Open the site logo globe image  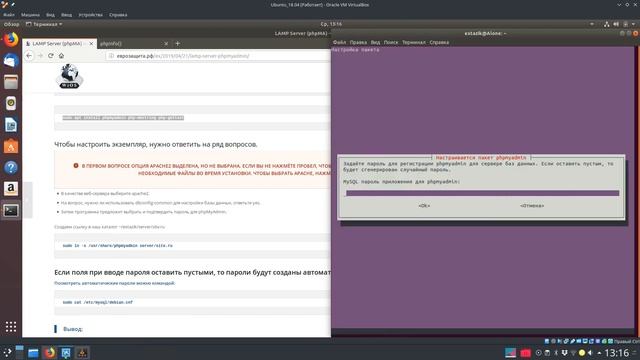(69, 76)
